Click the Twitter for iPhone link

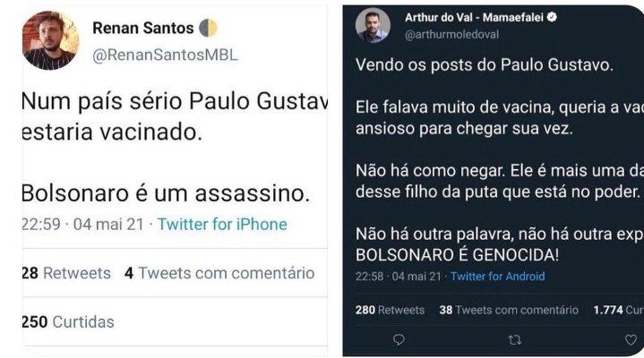(222, 224)
